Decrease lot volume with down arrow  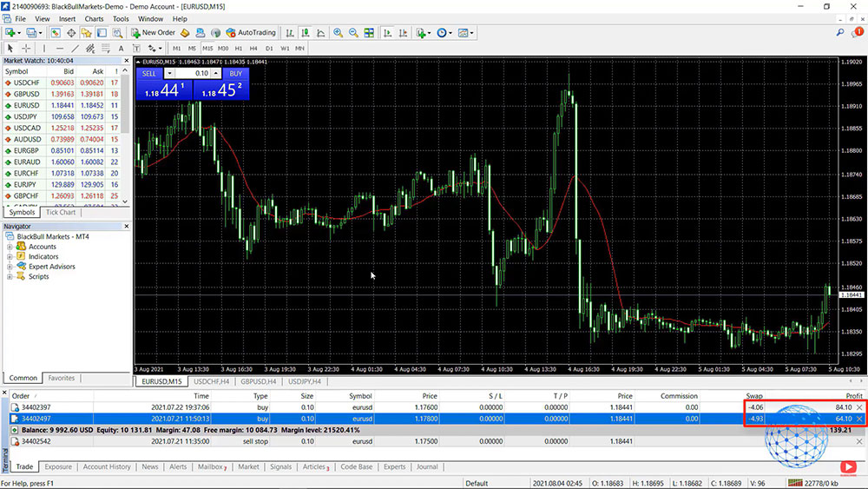pyautogui.click(x=169, y=73)
